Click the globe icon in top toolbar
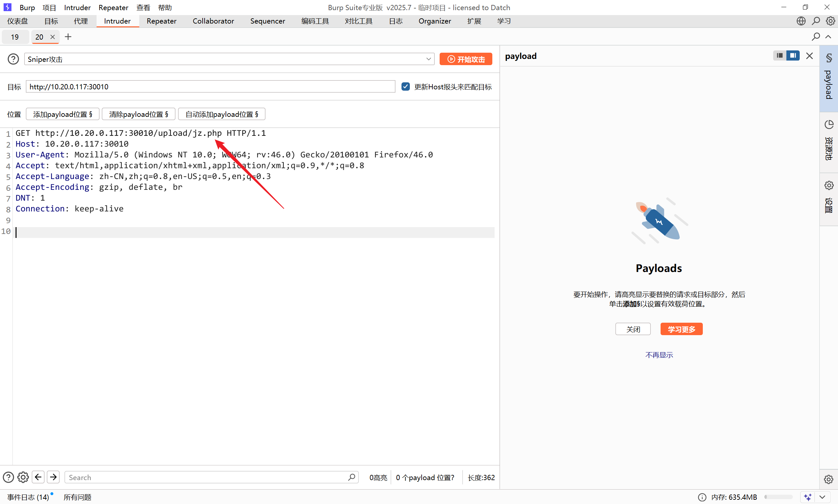Screen dimensions: 838x504 [801, 21]
